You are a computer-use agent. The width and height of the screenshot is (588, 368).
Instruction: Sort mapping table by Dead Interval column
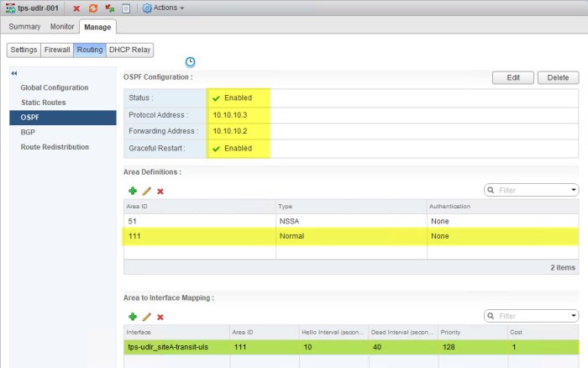(x=403, y=333)
